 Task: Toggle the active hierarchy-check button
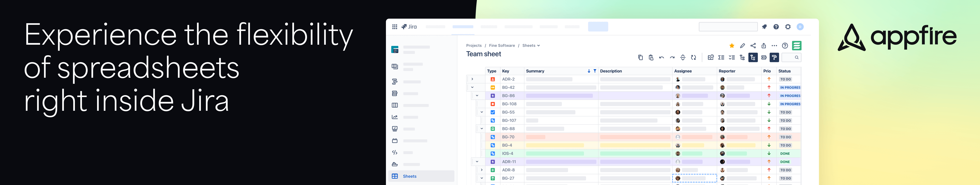pyautogui.click(x=753, y=57)
